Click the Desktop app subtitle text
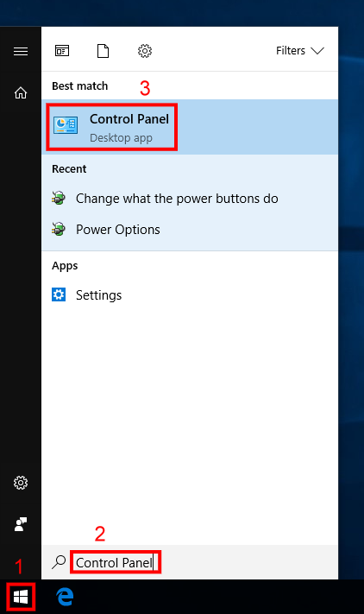The width and height of the screenshot is (364, 614). pos(121,138)
